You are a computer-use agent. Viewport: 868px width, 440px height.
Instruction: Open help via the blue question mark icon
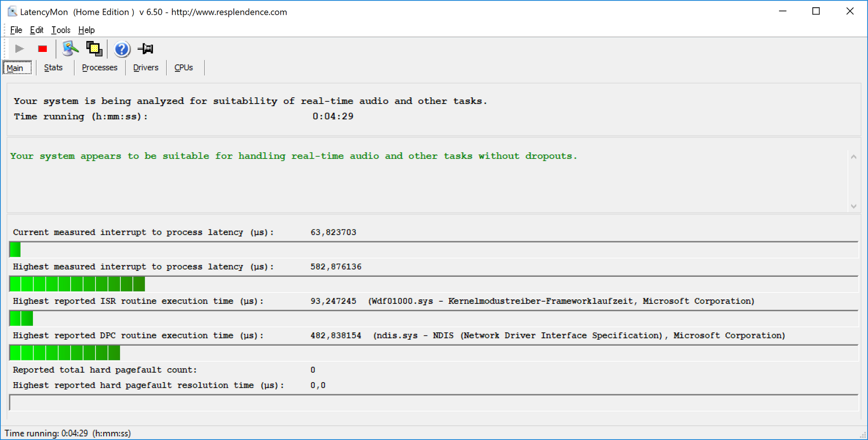(x=122, y=49)
